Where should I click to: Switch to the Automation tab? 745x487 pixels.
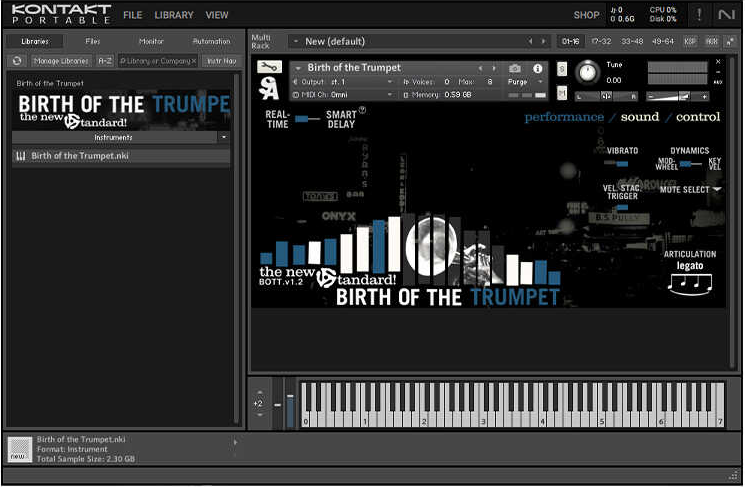point(211,41)
